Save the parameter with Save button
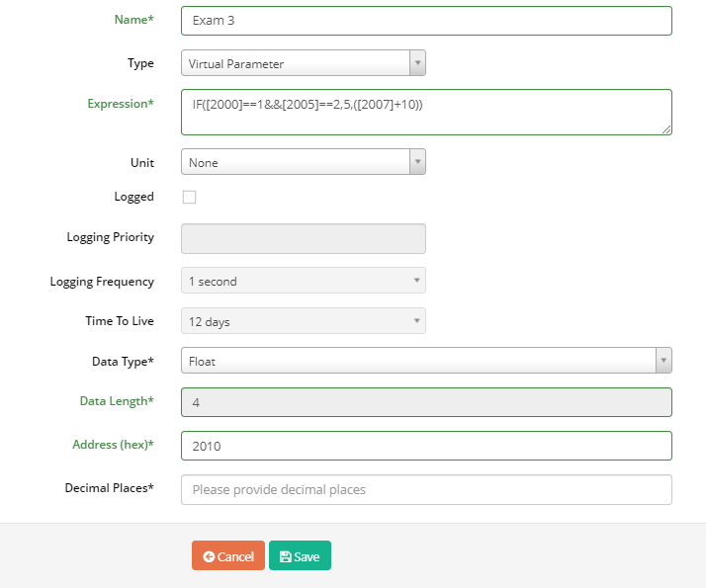Image resolution: width=706 pixels, height=588 pixels. 300,555
